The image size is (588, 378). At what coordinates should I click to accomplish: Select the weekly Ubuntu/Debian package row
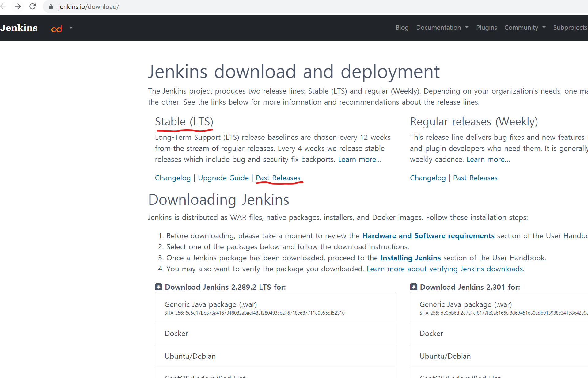pyautogui.click(x=499, y=356)
